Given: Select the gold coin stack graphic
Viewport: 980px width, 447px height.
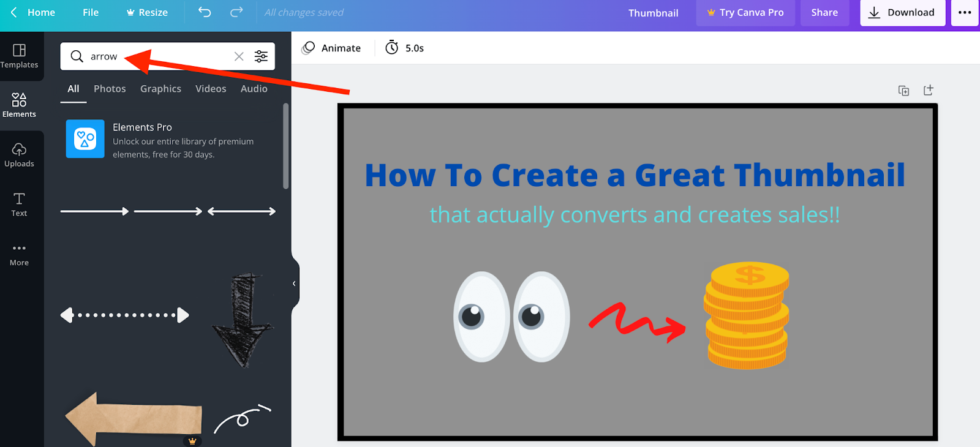Looking at the screenshot, I should tap(747, 315).
